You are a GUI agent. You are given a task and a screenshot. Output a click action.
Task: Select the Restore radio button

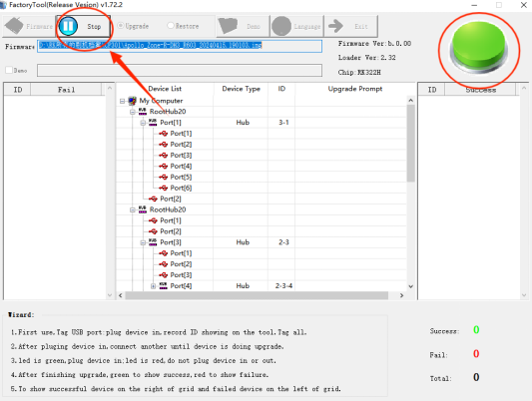pyautogui.click(x=171, y=26)
